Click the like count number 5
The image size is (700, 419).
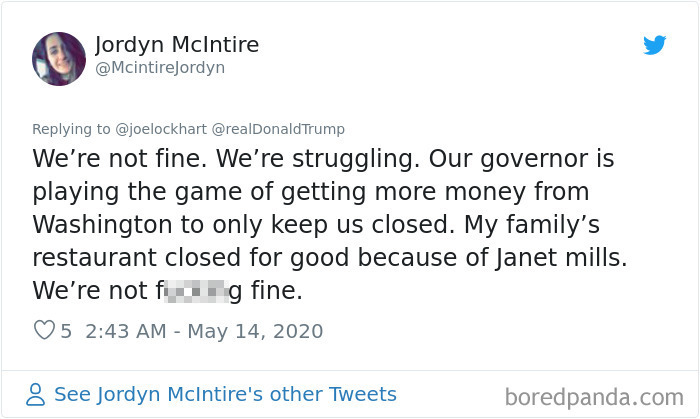pyautogui.click(x=66, y=331)
